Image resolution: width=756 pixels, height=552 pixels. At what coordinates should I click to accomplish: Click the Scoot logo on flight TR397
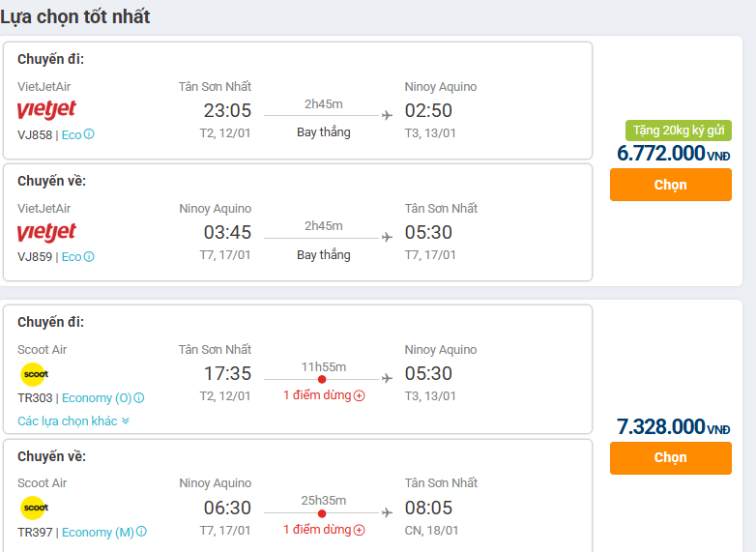click(x=34, y=508)
